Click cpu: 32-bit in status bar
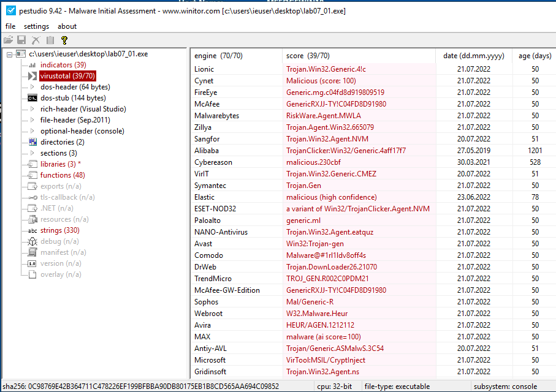 [334, 386]
